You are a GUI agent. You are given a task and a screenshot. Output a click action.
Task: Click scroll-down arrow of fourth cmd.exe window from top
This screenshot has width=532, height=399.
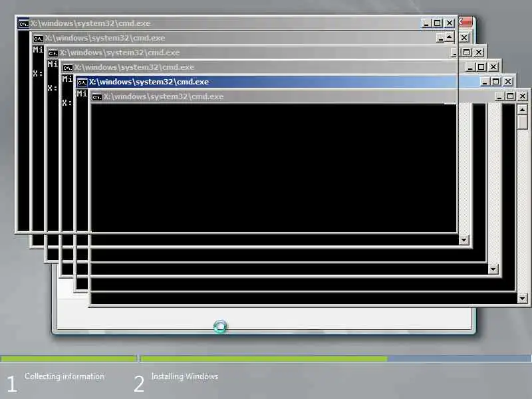click(x=493, y=269)
